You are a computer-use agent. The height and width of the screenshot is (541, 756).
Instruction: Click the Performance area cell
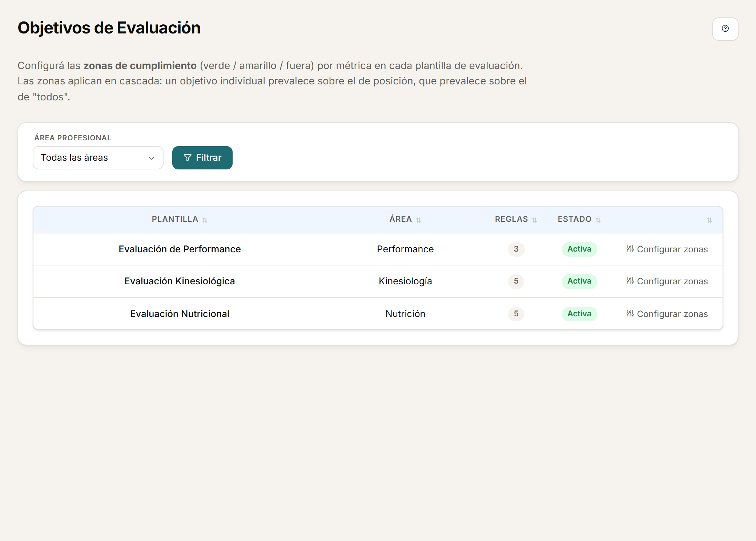coord(405,249)
